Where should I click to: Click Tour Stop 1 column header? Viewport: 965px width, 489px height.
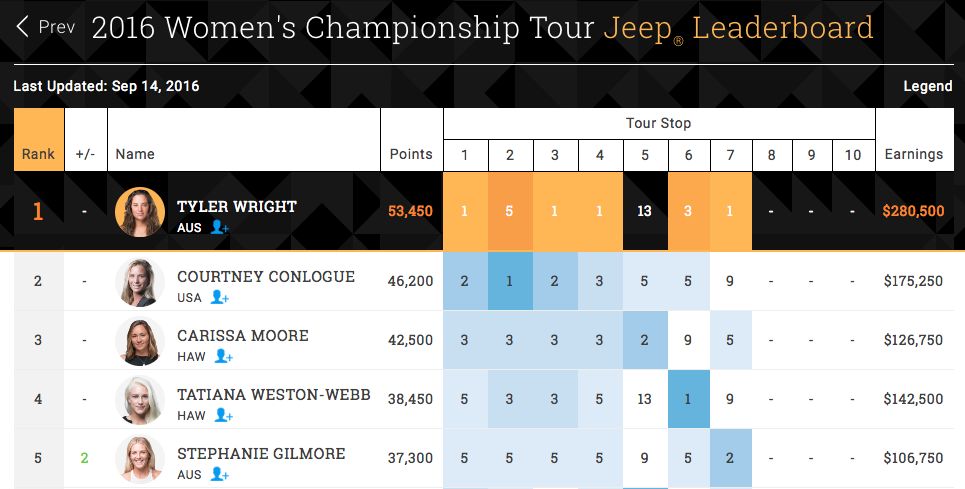coord(465,154)
